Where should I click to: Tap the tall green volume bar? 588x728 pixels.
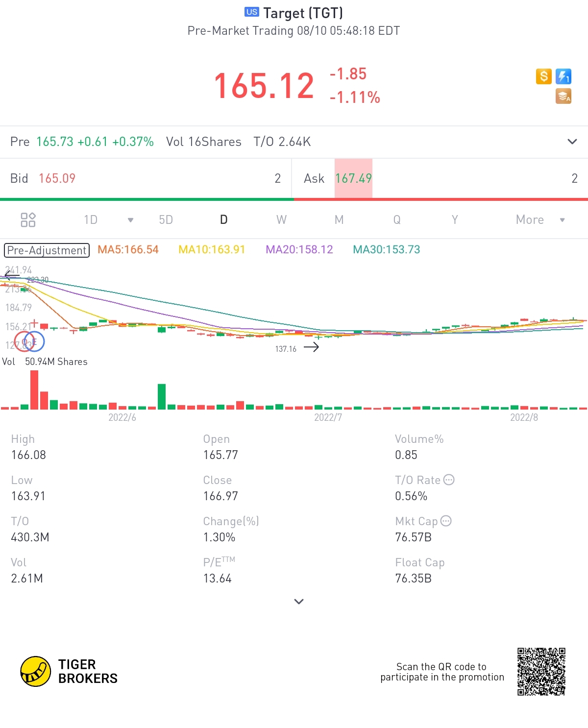coord(162,396)
